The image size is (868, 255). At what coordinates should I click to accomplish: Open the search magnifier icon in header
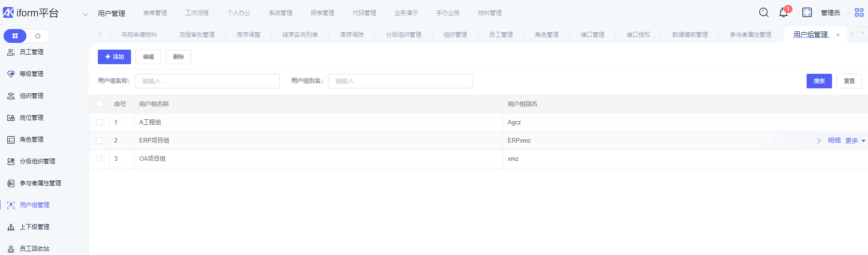coord(764,13)
